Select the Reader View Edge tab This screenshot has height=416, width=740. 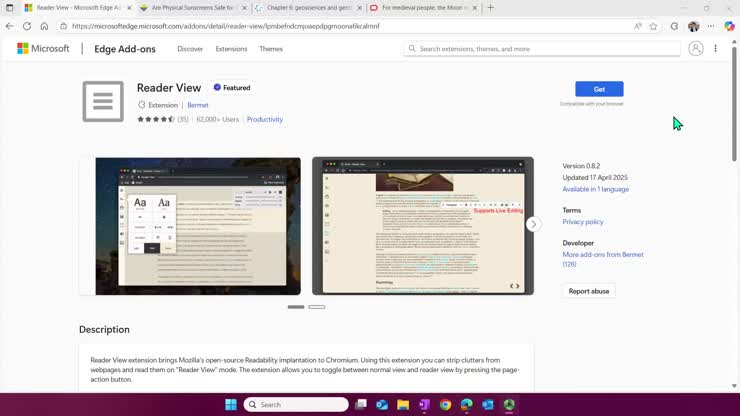tap(78, 8)
